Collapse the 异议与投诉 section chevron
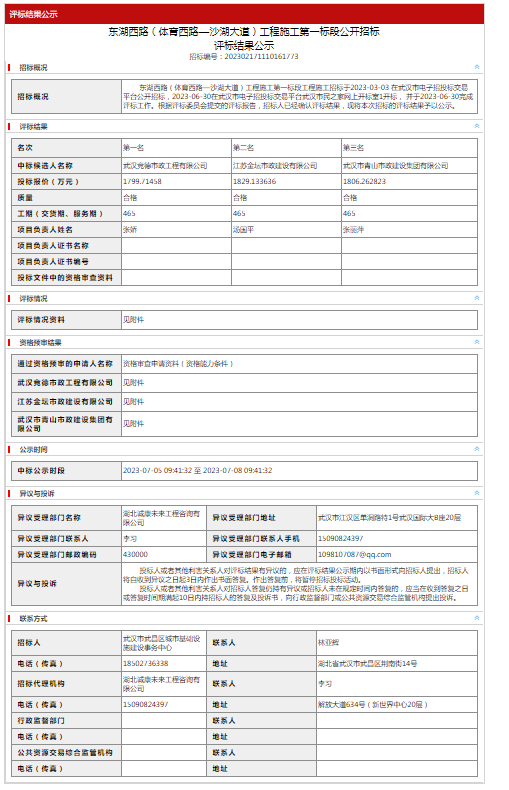Viewport: 509px width, 790px height. point(476,493)
